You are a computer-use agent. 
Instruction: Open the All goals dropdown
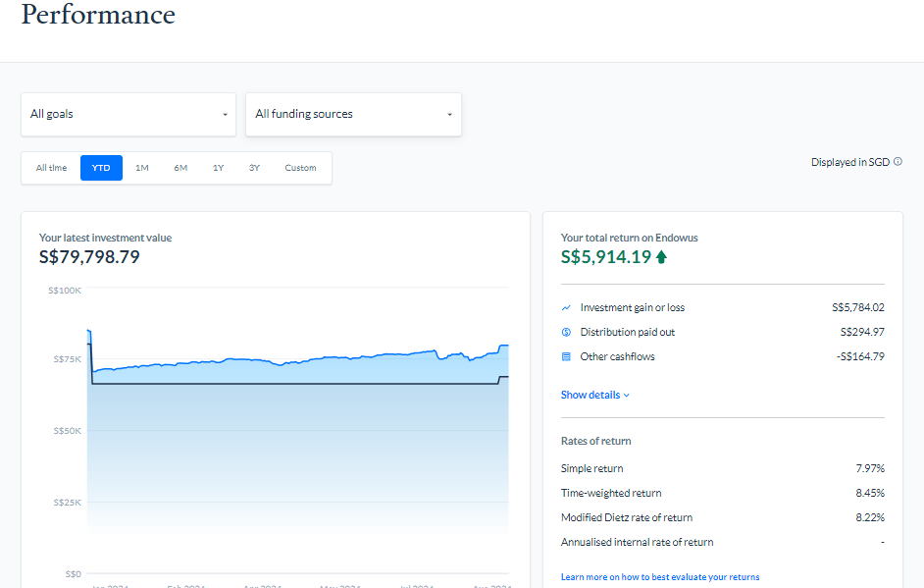(128, 115)
